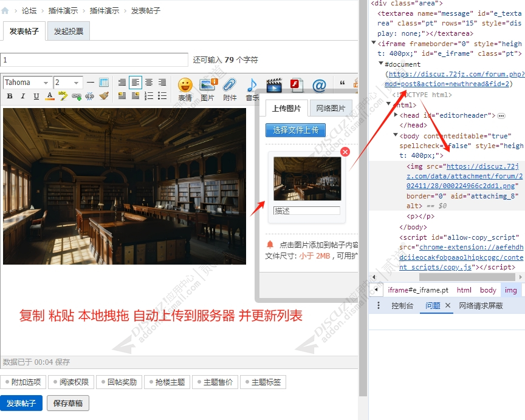The height and width of the screenshot is (420, 525).
Task: Select the 上传图片 tab
Action: click(x=287, y=108)
